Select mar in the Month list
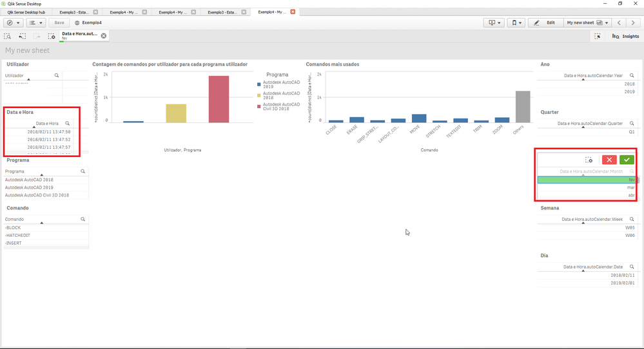Screen dimensions: 644x349 [x=587, y=187]
